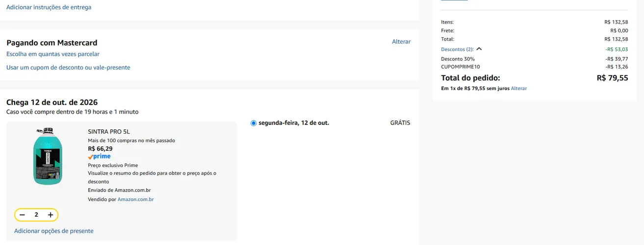Click the Total do pedido R$ 79,55 amount

[612, 78]
